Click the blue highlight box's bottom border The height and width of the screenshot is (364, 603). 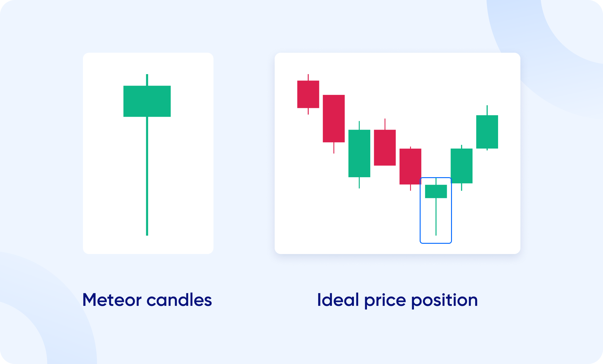(436, 243)
